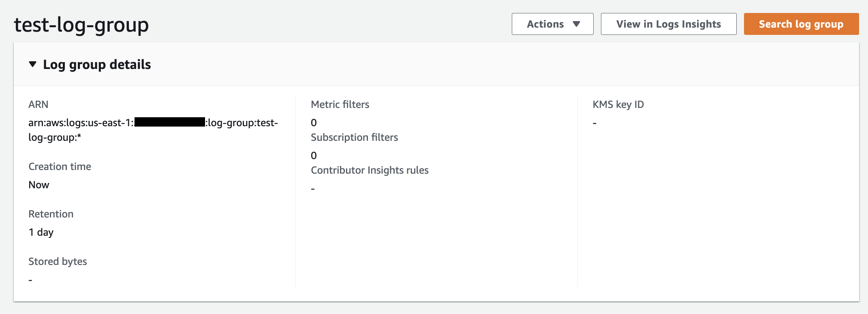Click the caret arrow inside Actions button
Image resolution: width=868 pixels, height=314 pixels.
click(577, 24)
